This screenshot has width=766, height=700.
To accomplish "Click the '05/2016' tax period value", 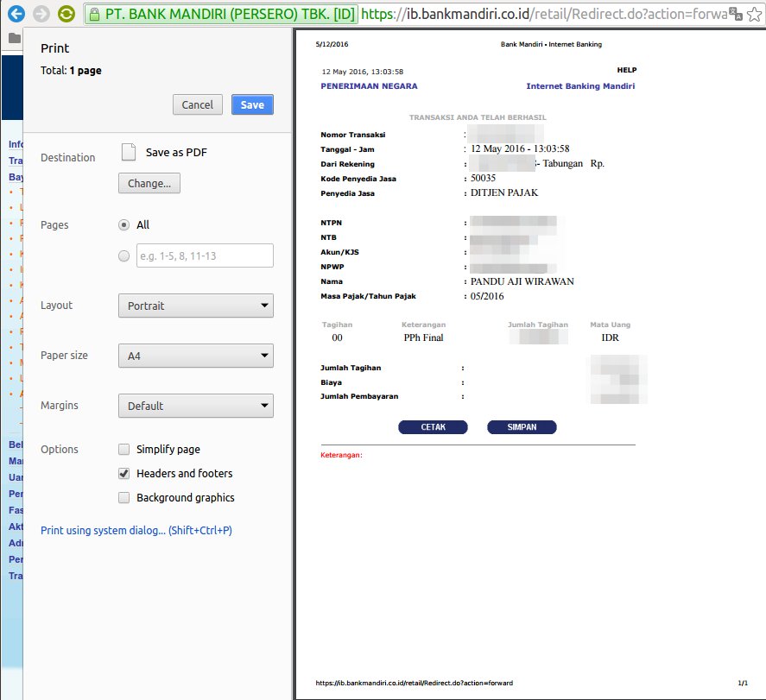I will tap(487, 296).
